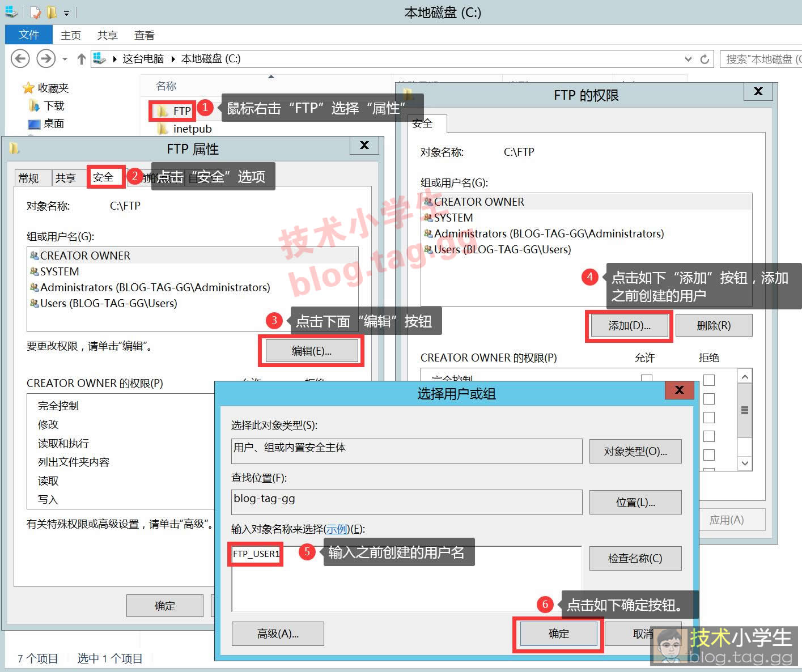The image size is (802, 672).
Task: Click the Up directory arrow icon
Action: pyautogui.click(x=82, y=59)
